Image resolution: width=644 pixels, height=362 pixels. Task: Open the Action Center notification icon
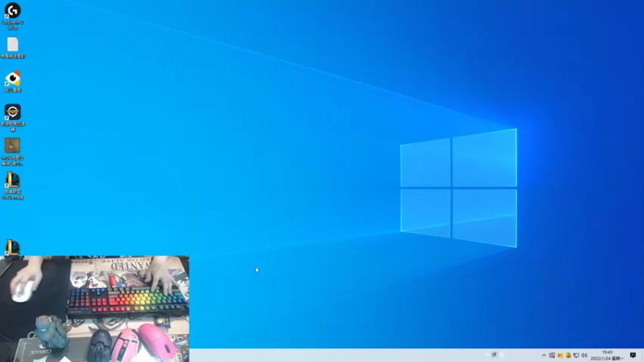[x=633, y=356]
